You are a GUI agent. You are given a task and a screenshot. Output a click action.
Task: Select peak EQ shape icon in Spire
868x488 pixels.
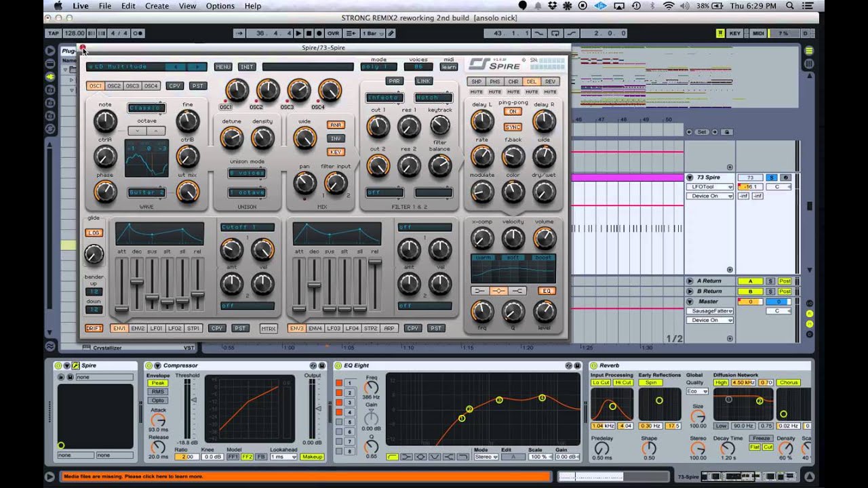[x=499, y=291]
